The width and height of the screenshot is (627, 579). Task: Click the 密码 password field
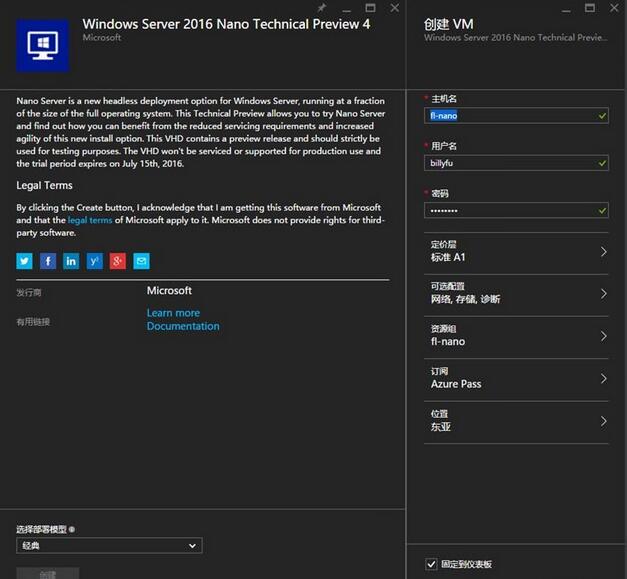click(x=516, y=210)
